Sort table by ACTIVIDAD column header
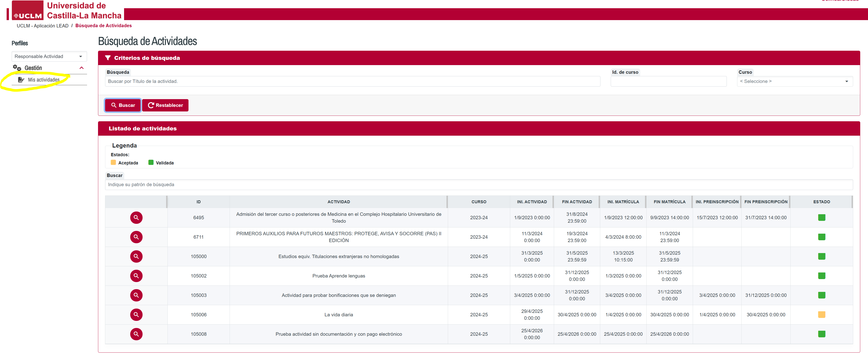868x354 pixels. click(x=338, y=202)
